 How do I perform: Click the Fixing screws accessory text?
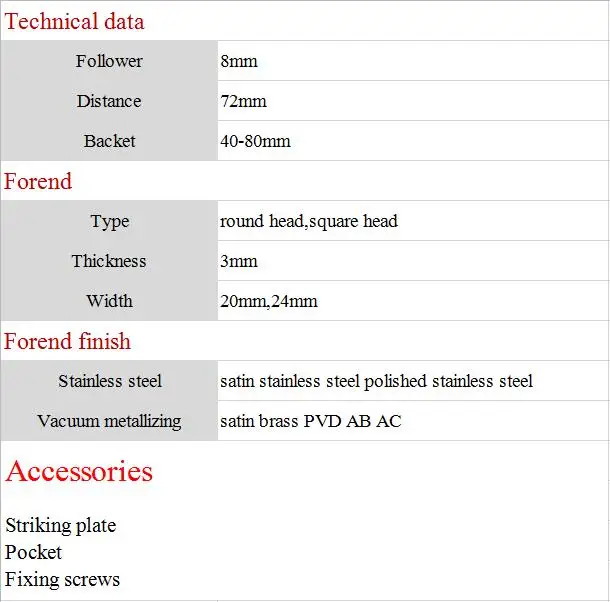pos(62,579)
